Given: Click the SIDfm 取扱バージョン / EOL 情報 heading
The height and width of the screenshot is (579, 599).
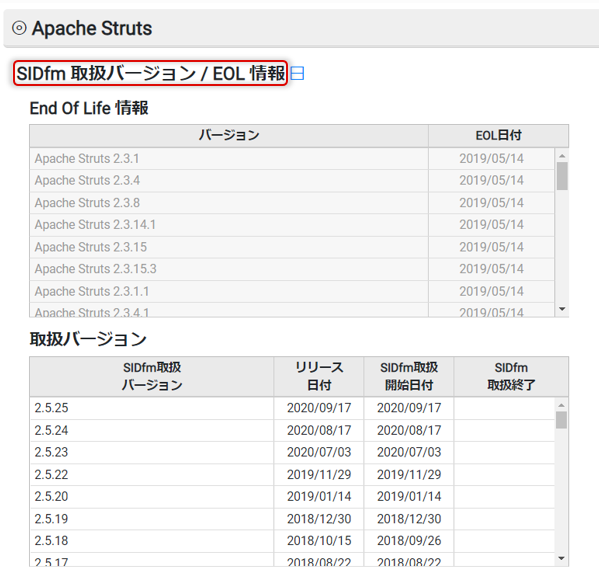Looking at the screenshot, I should point(151,73).
